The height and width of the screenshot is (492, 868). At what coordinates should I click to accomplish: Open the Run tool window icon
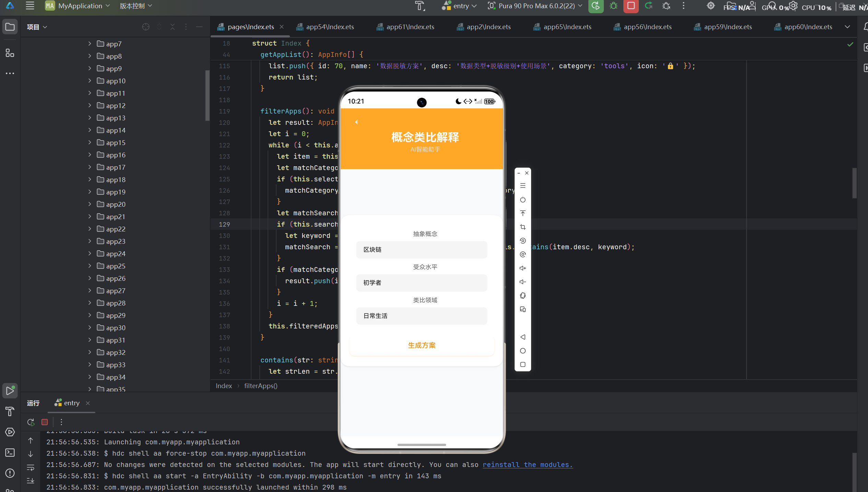click(10, 391)
